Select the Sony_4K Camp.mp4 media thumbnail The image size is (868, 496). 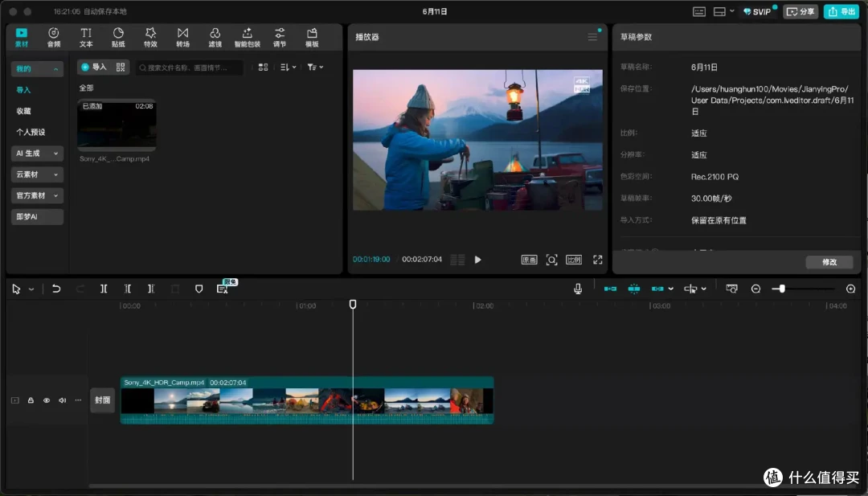tap(117, 125)
